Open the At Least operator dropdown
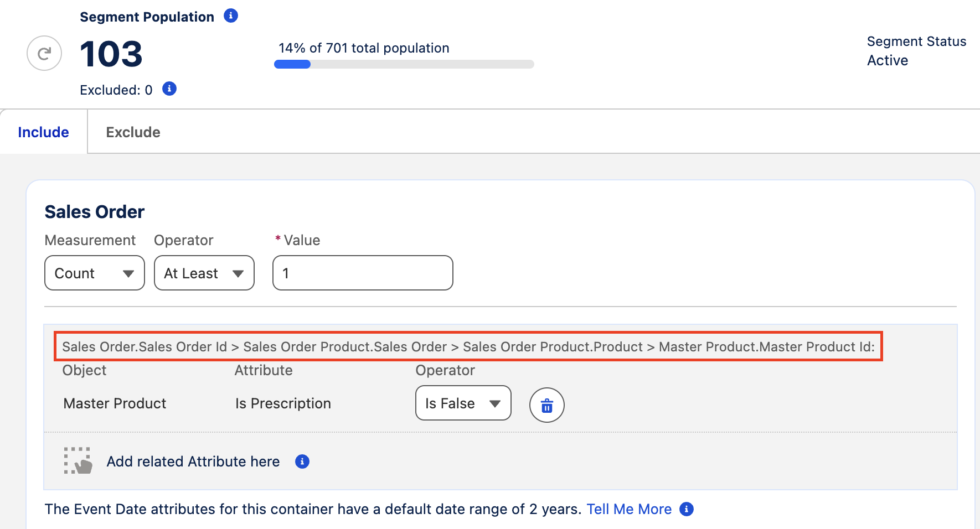The width and height of the screenshot is (980, 529). [x=204, y=273]
